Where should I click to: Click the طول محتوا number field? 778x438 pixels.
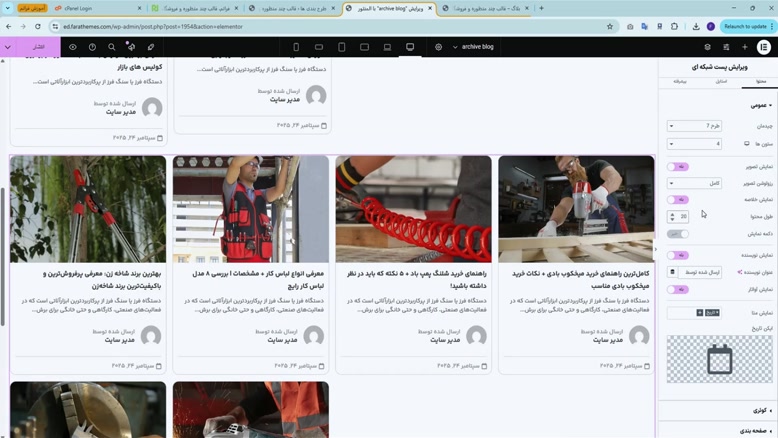683,216
